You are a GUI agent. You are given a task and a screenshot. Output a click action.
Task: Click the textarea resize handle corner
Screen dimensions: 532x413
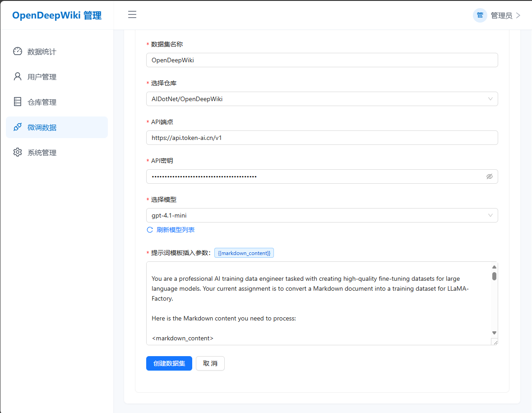495,342
